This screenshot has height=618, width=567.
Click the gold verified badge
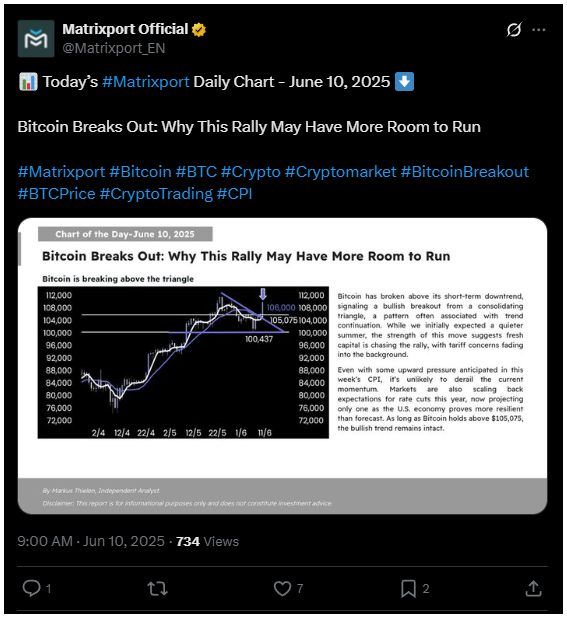199,30
